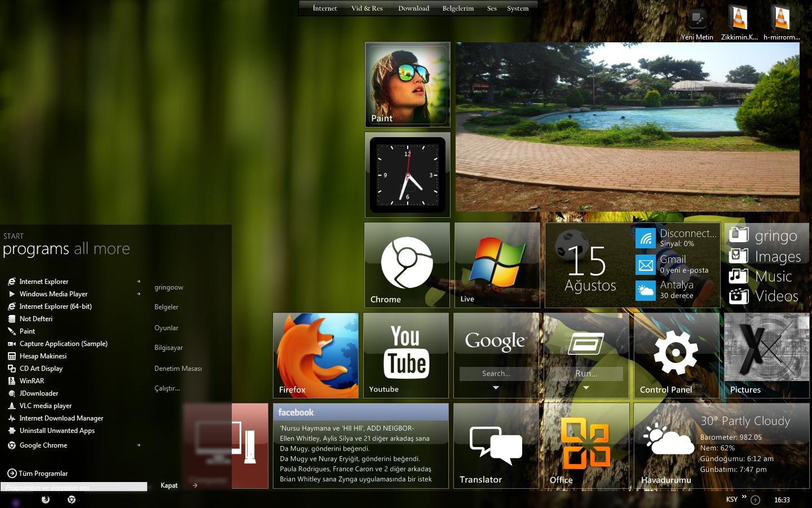Open the Run tile dropdown arrow
Viewport: 812px width, 508px height.
click(586, 388)
